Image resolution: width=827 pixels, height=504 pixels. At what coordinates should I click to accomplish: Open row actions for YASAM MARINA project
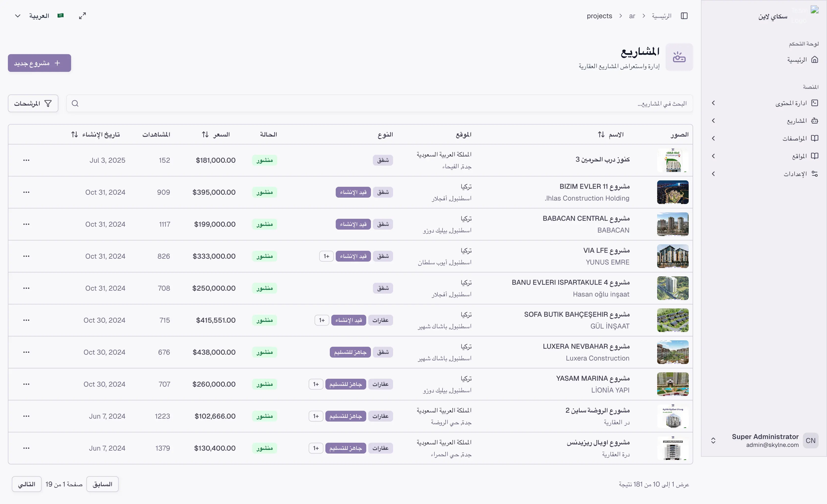(26, 384)
